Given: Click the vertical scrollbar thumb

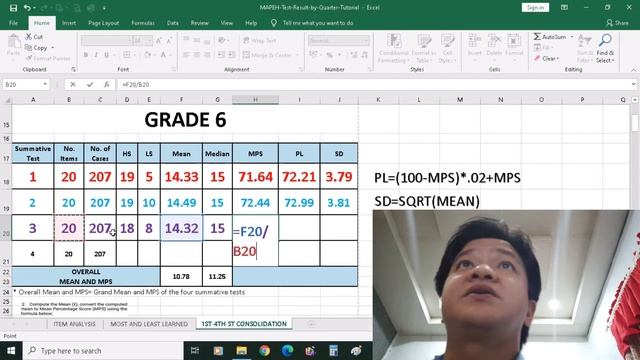Looking at the screenshot, I should click(635, 122).
